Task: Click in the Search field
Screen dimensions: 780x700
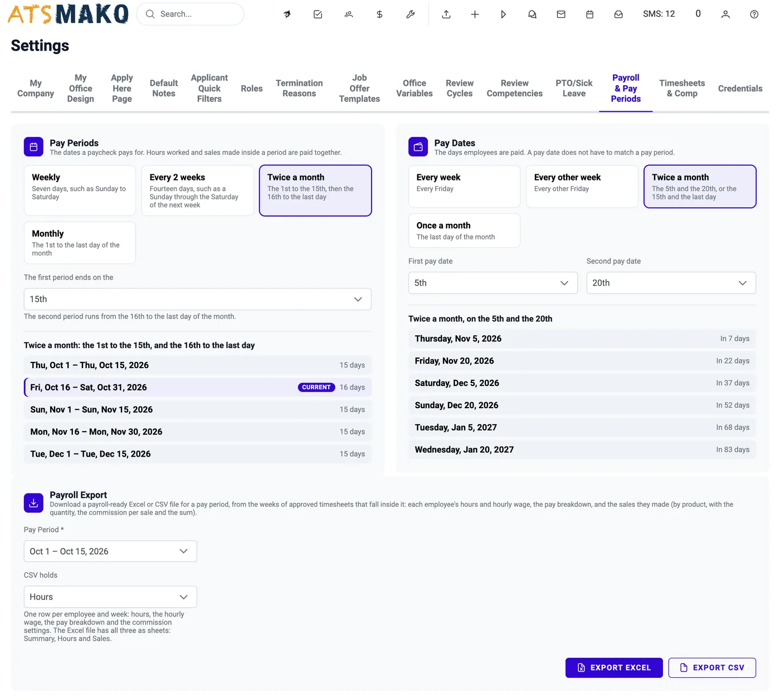Action: (x=190, y=14)
